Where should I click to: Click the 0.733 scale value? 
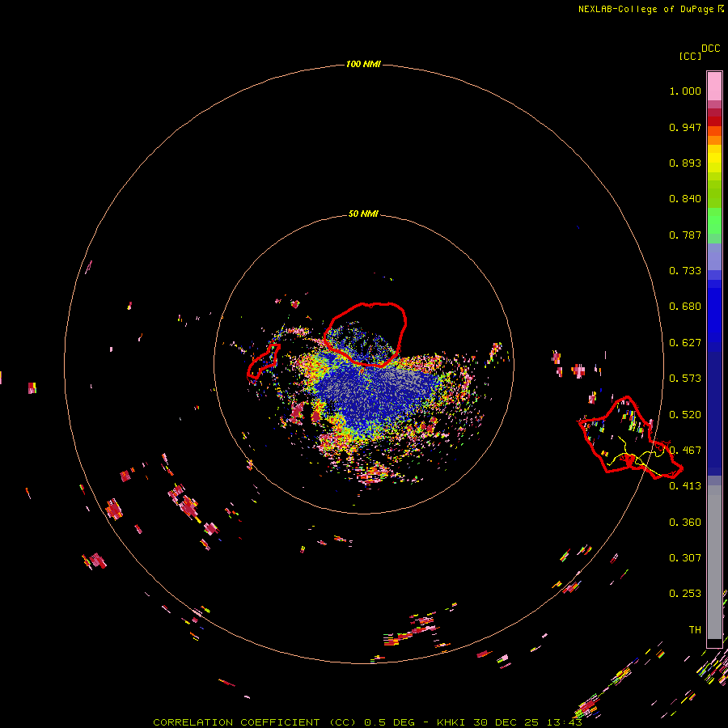point(685,271)
